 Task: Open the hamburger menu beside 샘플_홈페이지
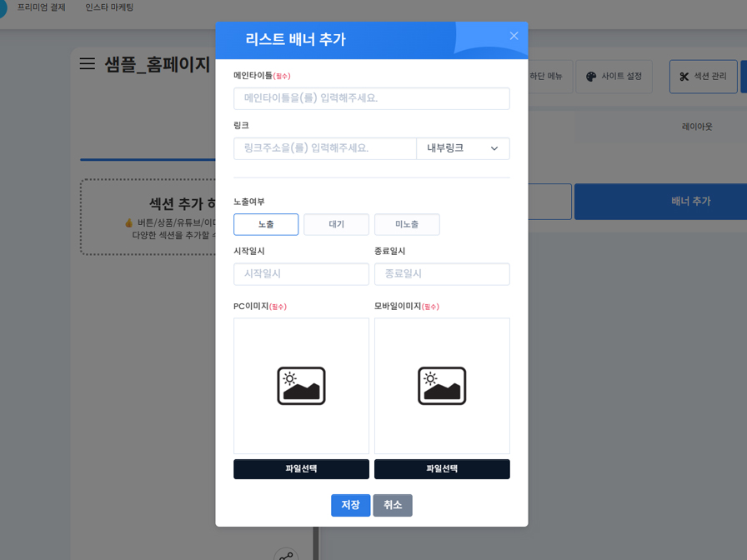87,62
